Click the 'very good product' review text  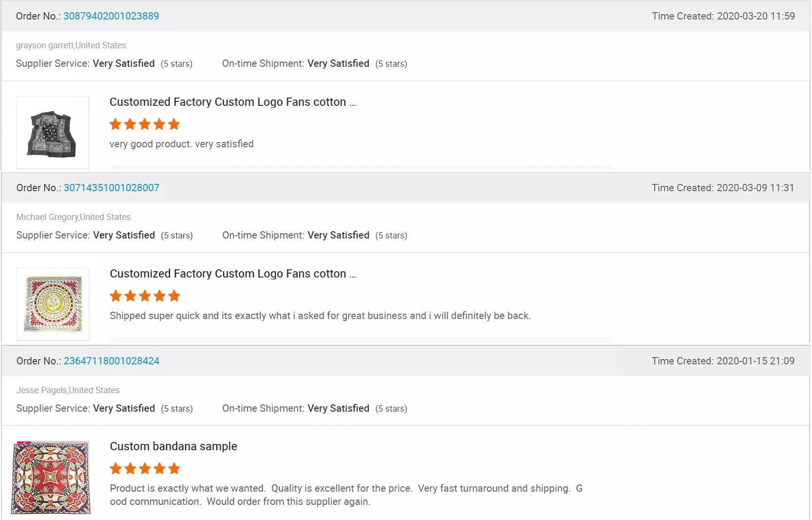(x=181, y=144)
